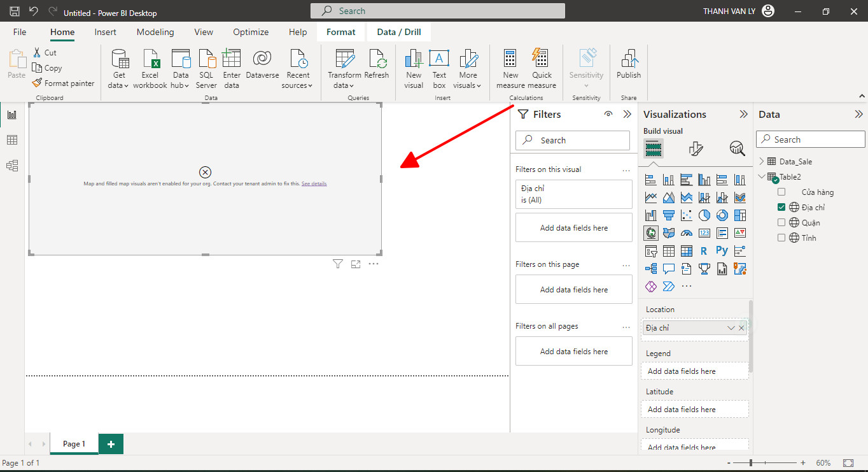Choose the Donut chart visual

pos(722,215)
